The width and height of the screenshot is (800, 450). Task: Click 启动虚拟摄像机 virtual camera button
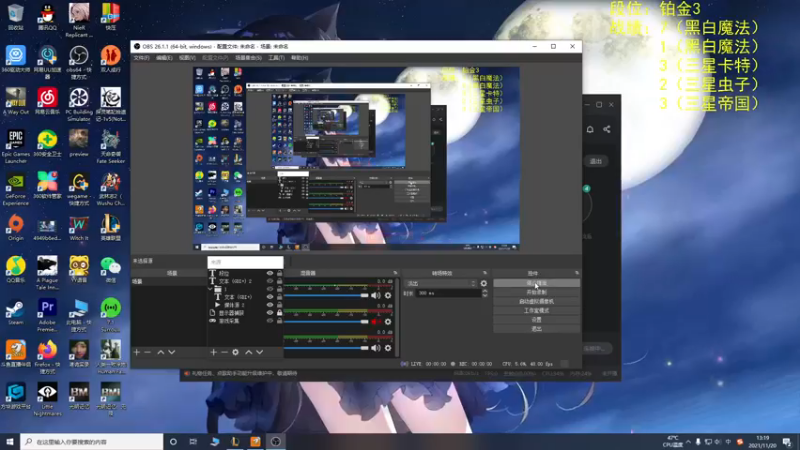(536, 302)
